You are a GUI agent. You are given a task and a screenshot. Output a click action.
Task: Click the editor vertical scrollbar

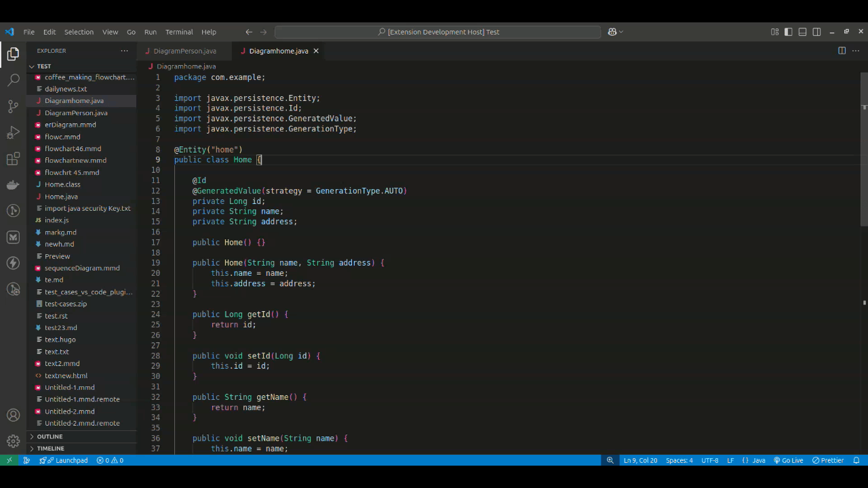864,149
